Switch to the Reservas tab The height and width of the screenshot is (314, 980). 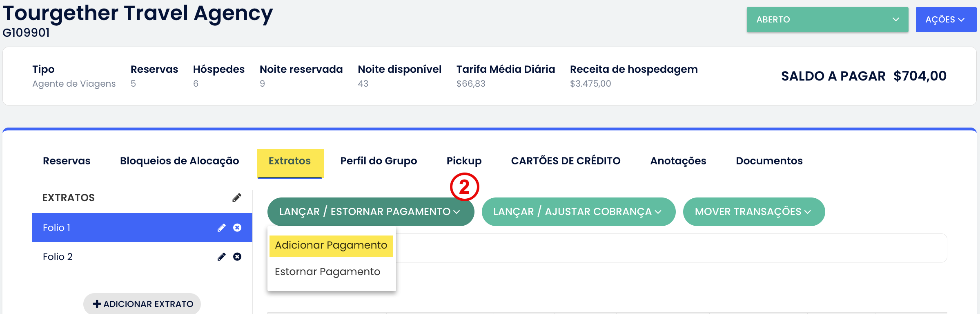(67, 161)
